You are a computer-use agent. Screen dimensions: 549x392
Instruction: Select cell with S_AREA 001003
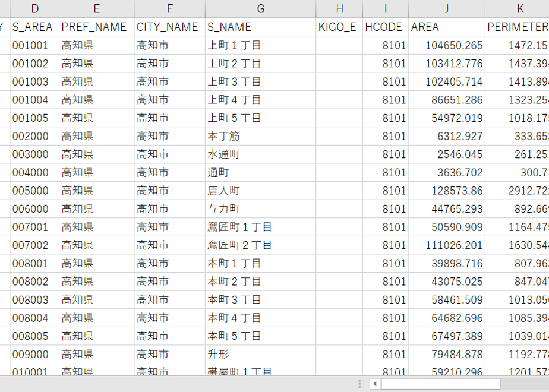[34, 81]
